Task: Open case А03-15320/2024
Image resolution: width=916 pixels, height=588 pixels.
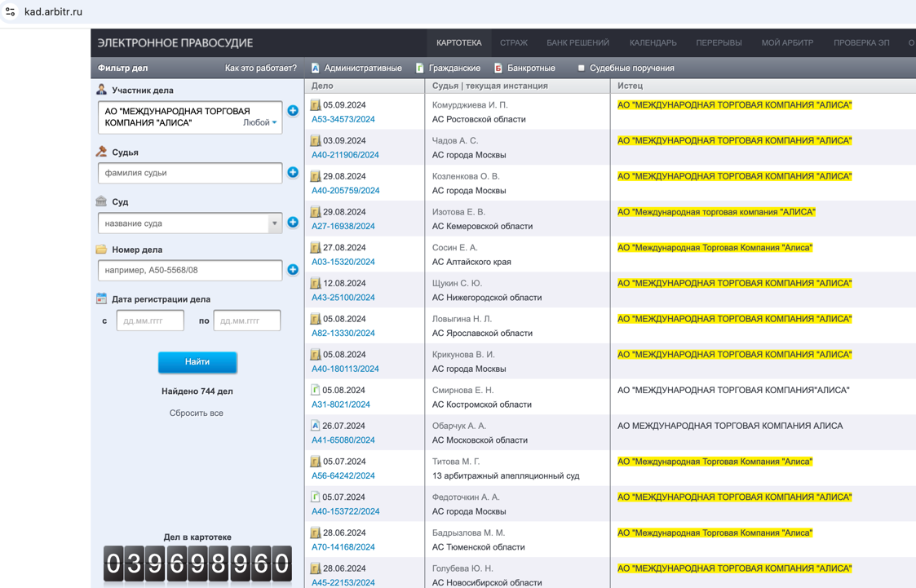Action: [x=343, y=262]
